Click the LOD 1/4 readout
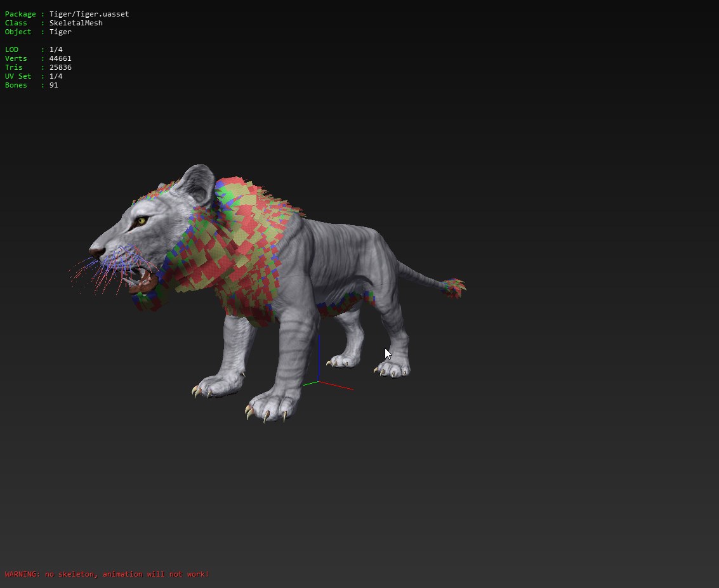Screen dimensions: 719x588 click(x=56, y=49)
